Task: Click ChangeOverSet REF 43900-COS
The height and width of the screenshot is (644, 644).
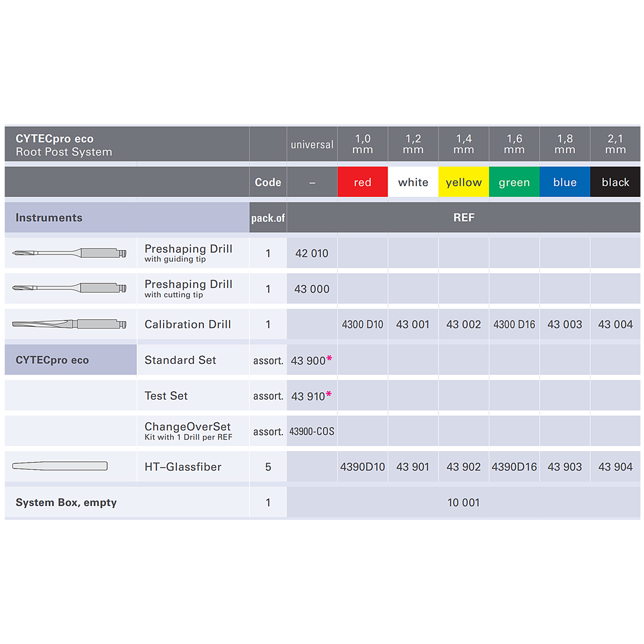Action: (x=312, y=431)
